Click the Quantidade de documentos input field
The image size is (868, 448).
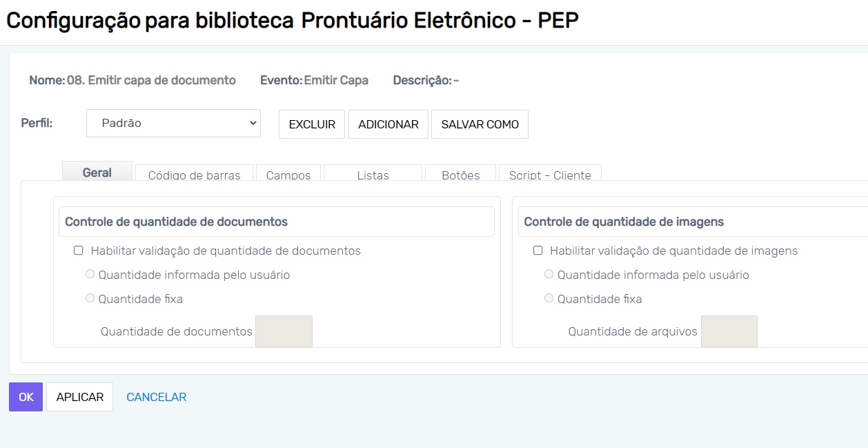click(x=284, y=331)
